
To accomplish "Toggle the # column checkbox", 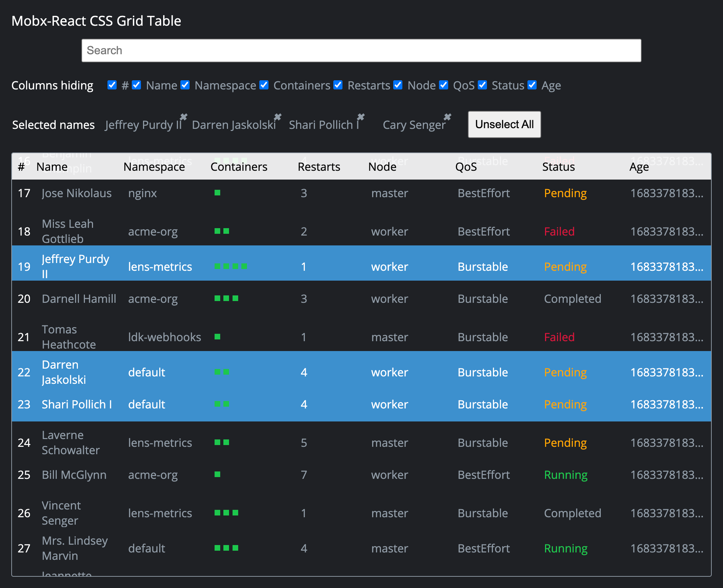I will tap(112, 85).
